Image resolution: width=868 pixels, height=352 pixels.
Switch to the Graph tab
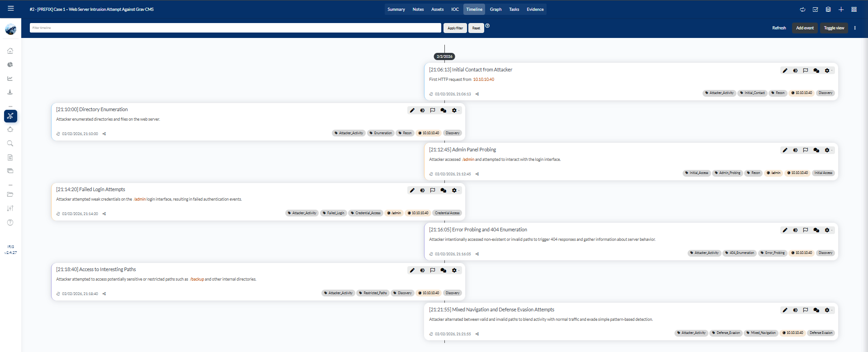[495, 9]
